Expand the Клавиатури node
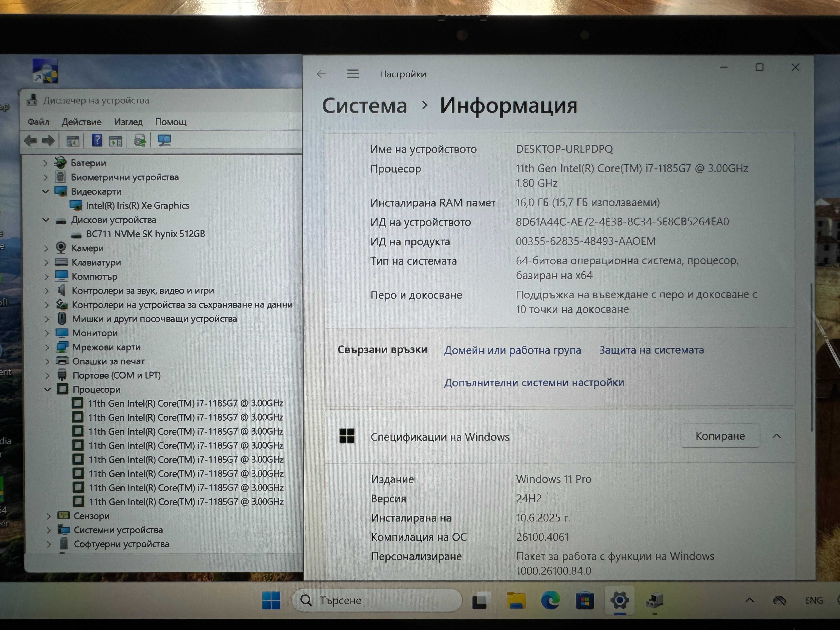Image resolution: width=840 pixels, height=630 pixels. [x=46, y=262]
